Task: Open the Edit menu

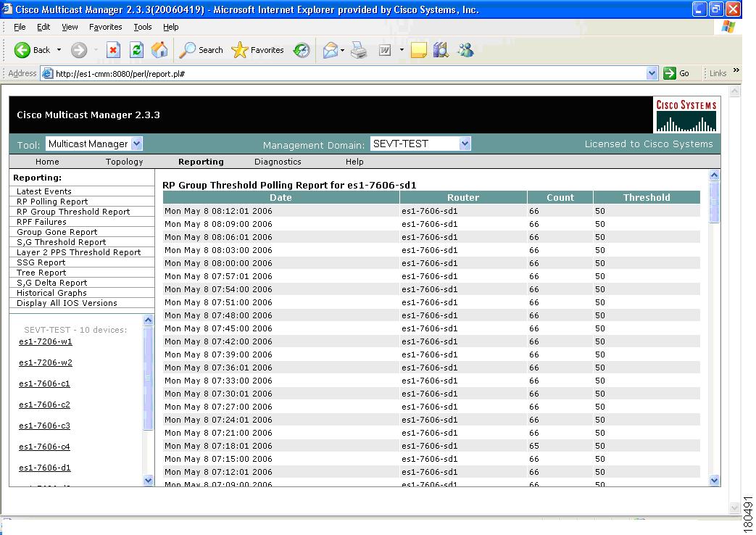Action: click(43, 27)
